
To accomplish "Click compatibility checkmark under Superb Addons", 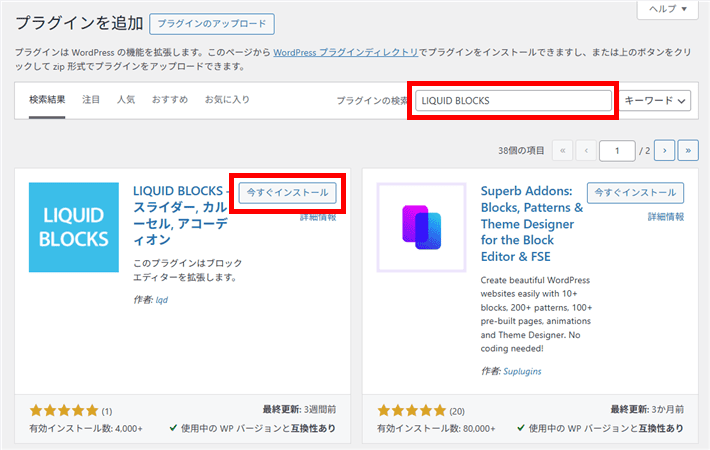I will click(521, 428).
